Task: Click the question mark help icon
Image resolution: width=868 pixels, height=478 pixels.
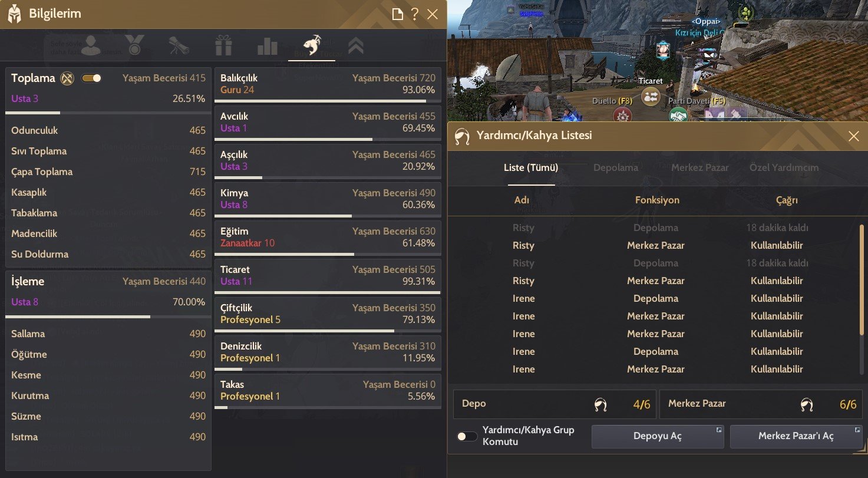Action: (x=415, y=14)
